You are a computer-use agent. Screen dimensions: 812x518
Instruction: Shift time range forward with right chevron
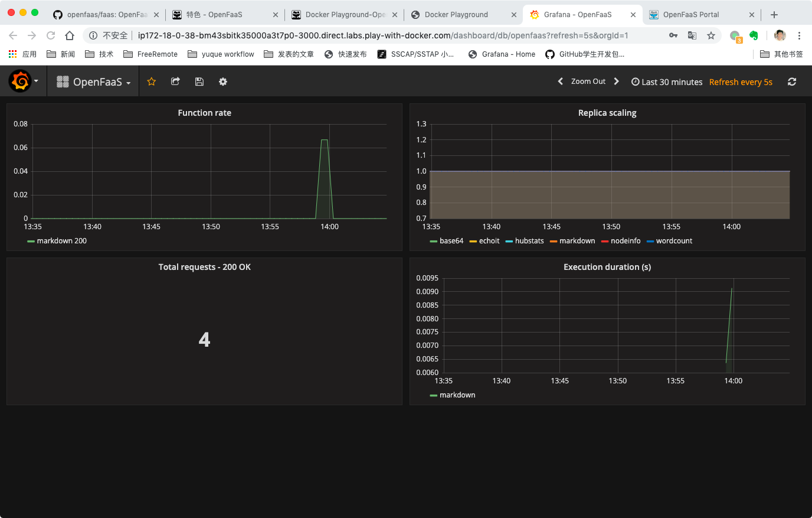click(x=617, y=82)
